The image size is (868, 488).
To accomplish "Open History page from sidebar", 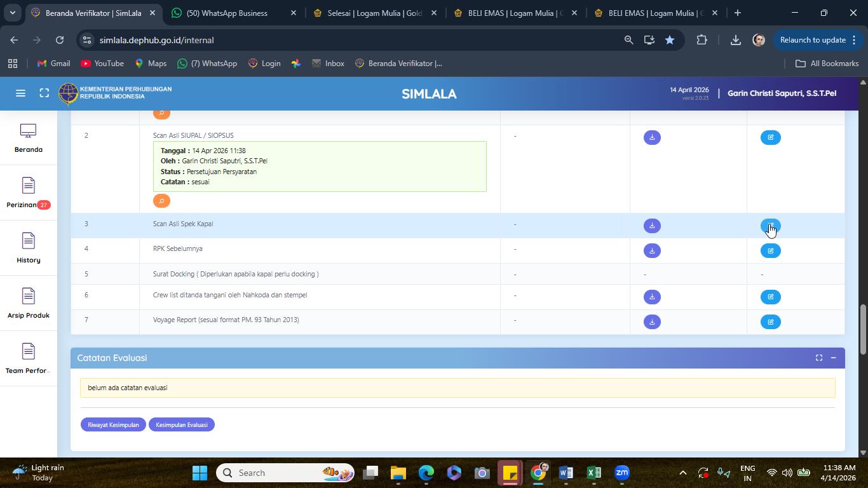I will point(28,248).
